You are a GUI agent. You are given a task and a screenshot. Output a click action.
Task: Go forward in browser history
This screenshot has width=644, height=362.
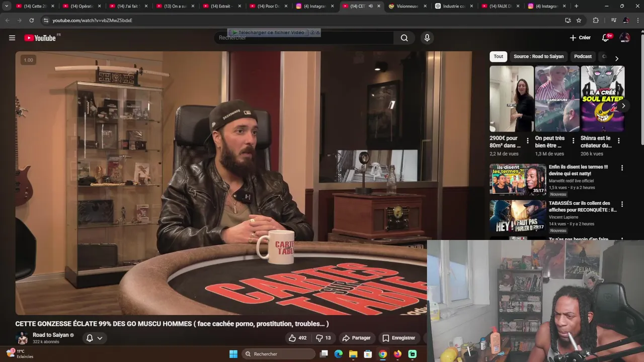(19, 20)
